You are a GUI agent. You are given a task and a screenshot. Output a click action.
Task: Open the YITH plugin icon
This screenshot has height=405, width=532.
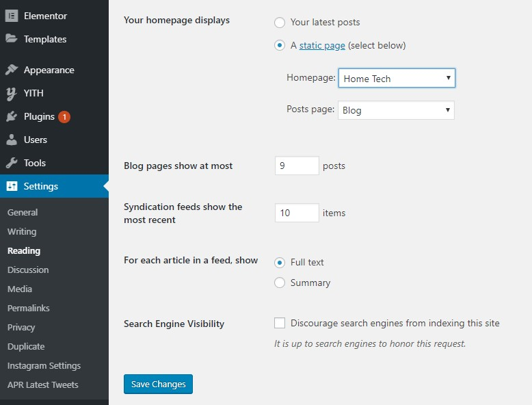point(12,94)
